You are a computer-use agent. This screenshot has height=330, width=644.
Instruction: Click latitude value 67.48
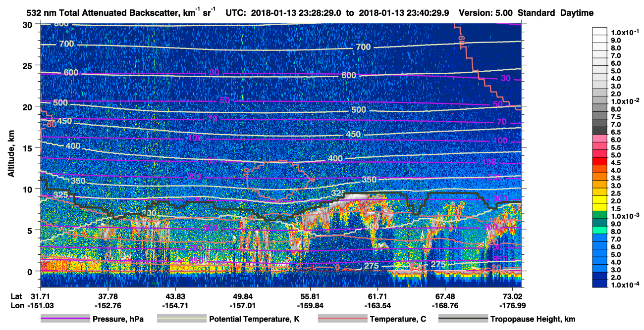click(x=445, y=296)
